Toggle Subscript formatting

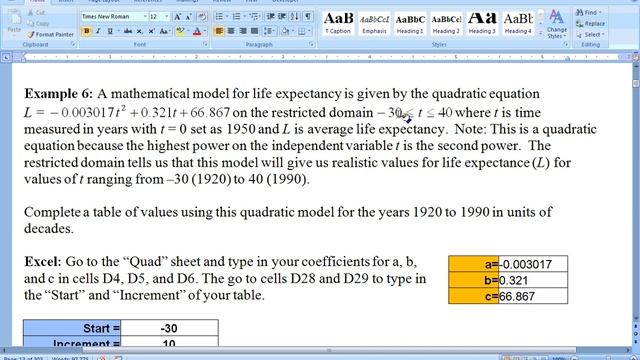point(140,31)
